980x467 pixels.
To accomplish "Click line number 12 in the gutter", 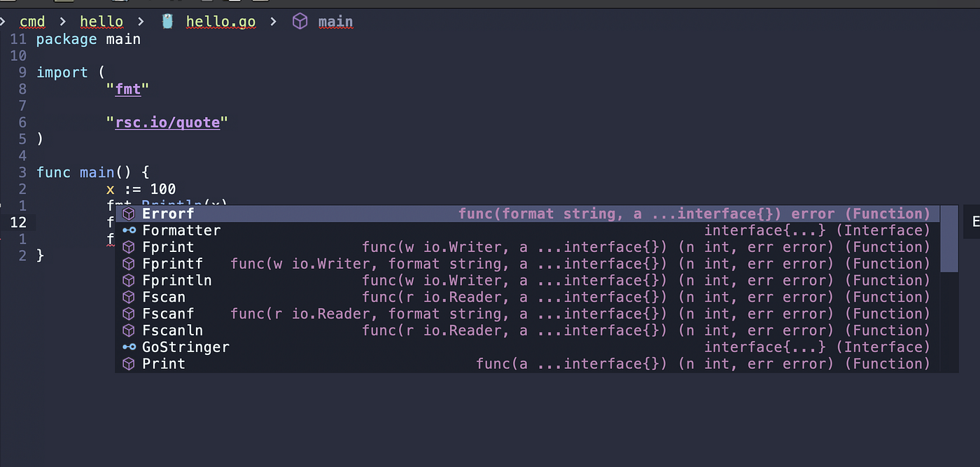I will 18,222.
